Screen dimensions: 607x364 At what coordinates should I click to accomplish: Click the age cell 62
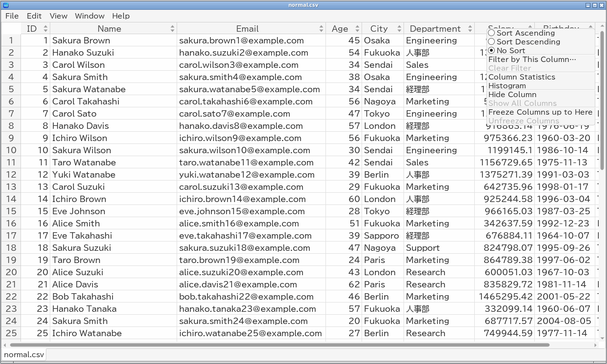(344, 284)
